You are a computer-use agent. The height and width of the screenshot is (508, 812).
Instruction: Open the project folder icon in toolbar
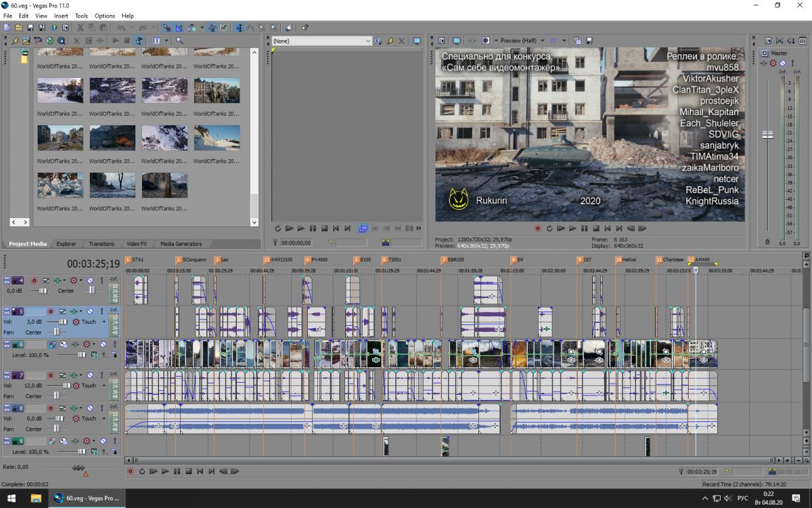tap(19, 28)
